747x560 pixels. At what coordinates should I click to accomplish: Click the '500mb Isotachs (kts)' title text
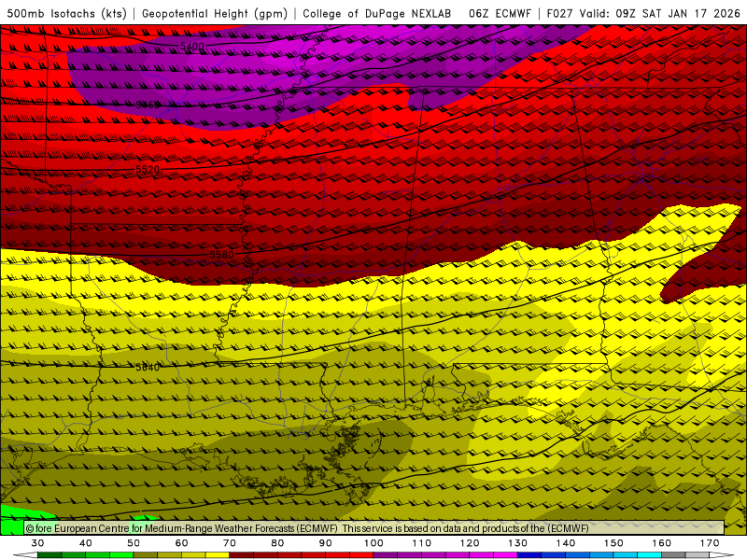point(66,13)
